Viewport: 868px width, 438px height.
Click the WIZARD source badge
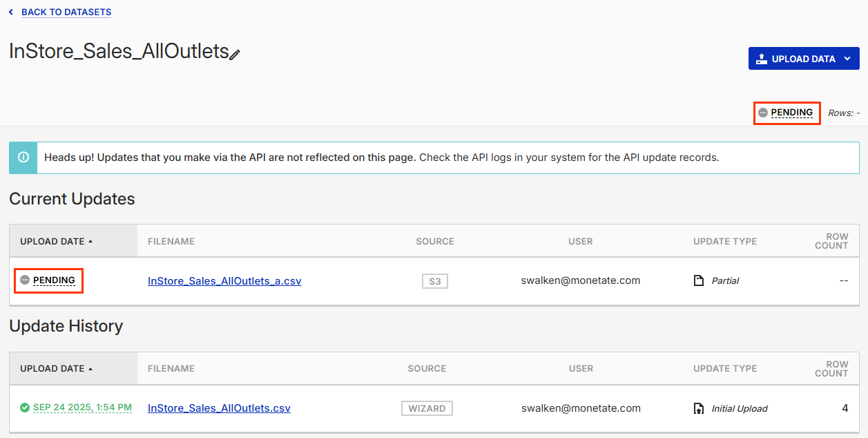click(x=427, y=408)
